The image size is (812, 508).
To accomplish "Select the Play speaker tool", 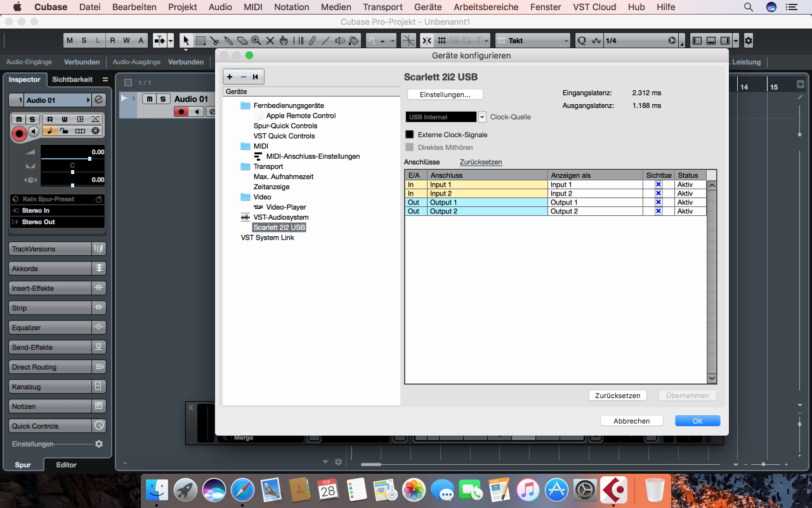I will click(x=340, y=41).
